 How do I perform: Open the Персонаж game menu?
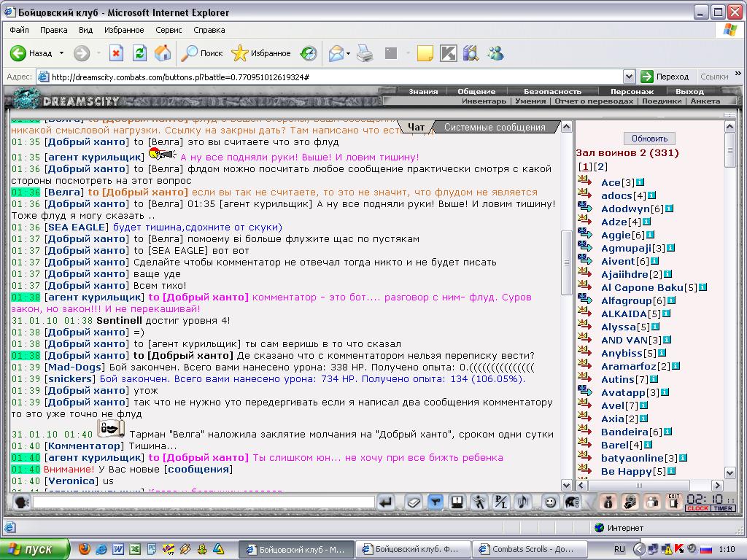632,91
